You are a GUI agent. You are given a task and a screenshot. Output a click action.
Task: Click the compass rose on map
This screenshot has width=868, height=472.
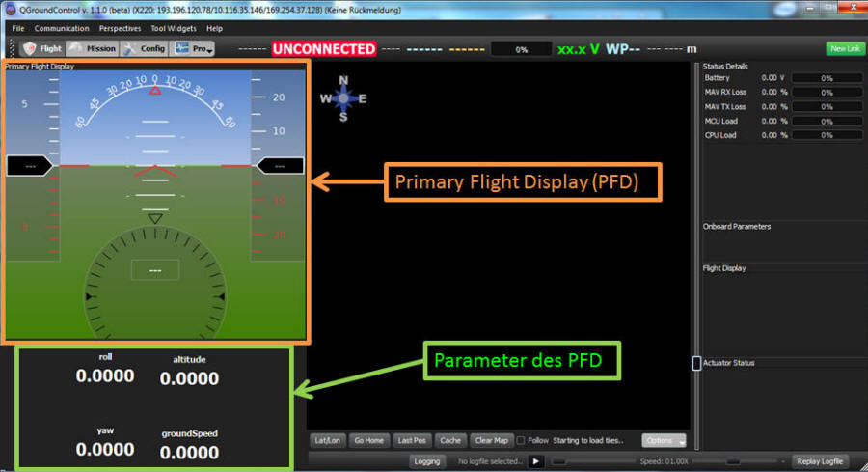pos(343,98)
